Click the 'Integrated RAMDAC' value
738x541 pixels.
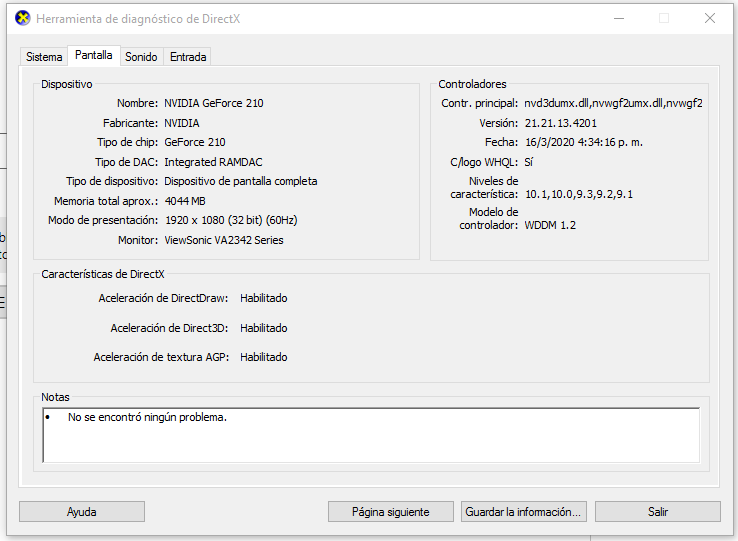(x=213, y=162)
